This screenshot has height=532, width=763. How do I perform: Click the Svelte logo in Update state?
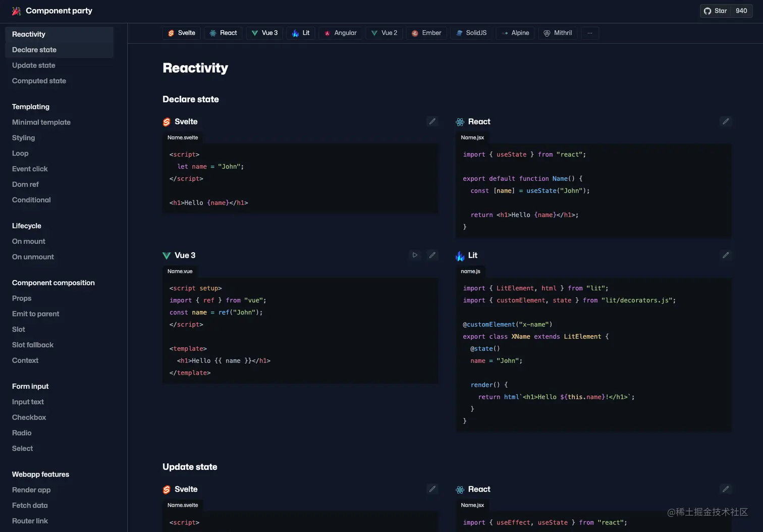click(167, 490)
